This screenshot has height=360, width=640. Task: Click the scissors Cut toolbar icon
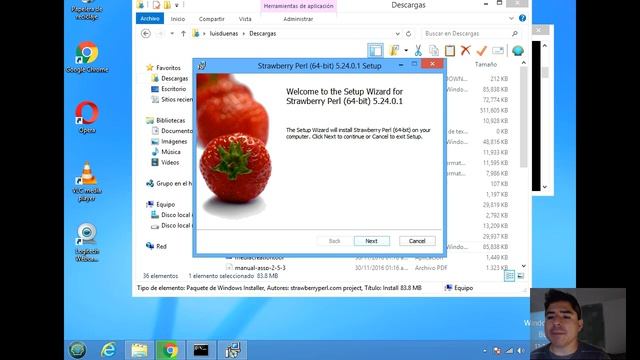pyautogui.click(x=418, y=51)
